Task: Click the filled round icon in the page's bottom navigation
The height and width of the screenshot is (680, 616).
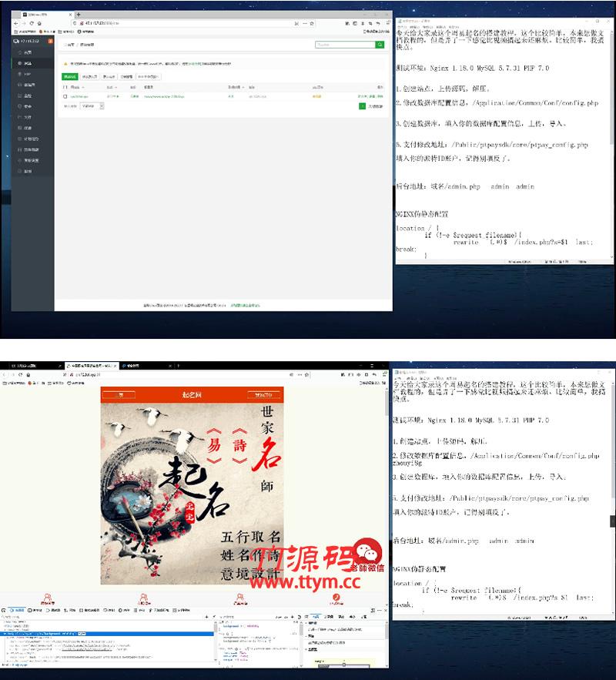Action: point(336,597)
